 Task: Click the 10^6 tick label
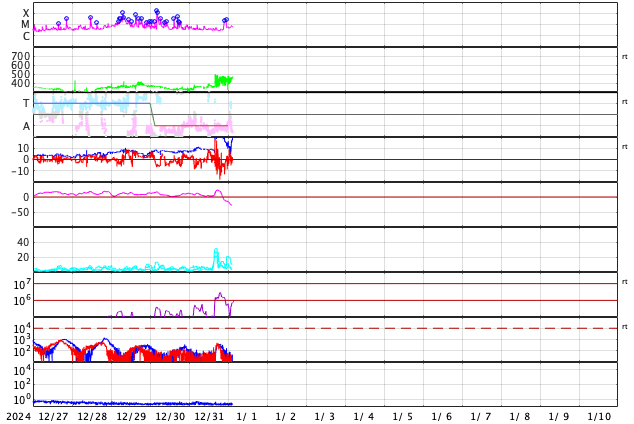tap(22, 301)
